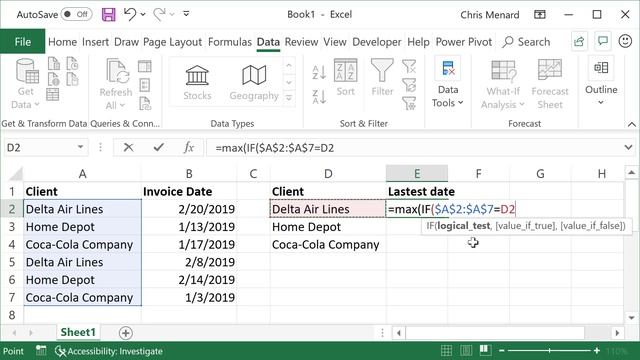Switch to the Home tab
Screen dimensions: 640x360
point(62,42)
